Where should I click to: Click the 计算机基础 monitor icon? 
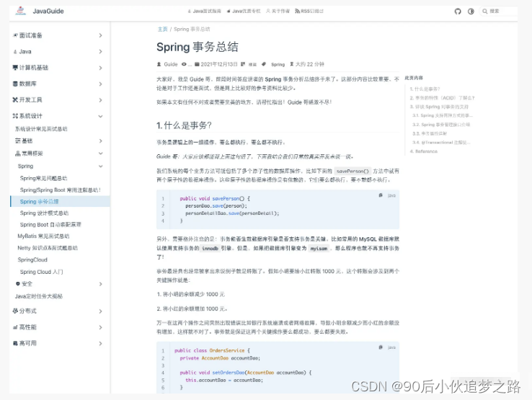[15, 68]
